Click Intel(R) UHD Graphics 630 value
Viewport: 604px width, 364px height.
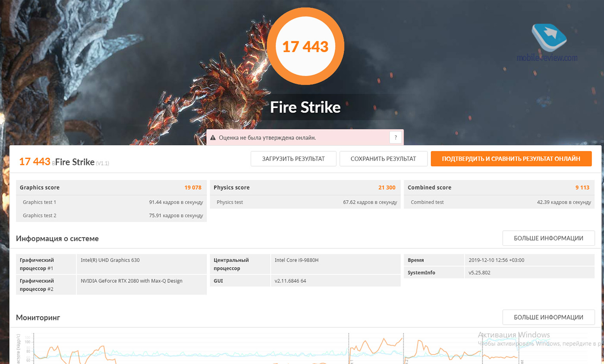[110, 260]
